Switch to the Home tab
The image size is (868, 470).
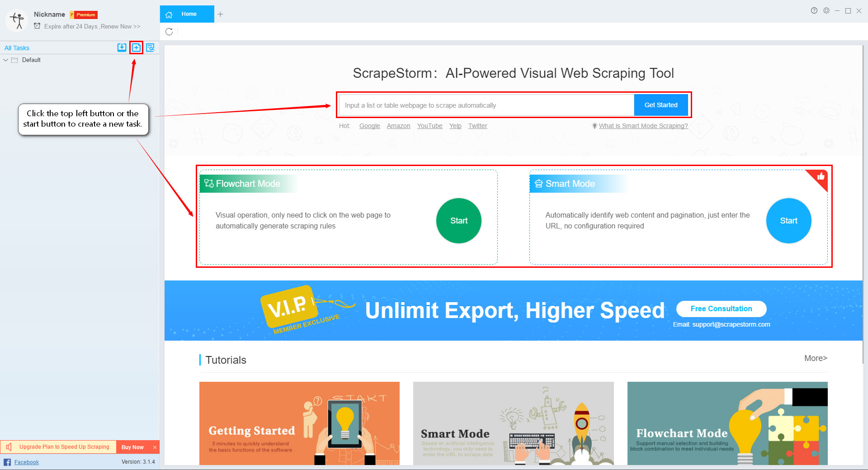[187, 14]
